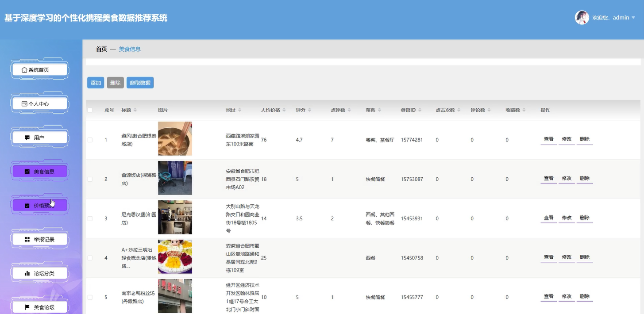Open the 系统首页 sidebar menu
The height and width of the screenshot is (314, 644).
(x=39, y=70)
